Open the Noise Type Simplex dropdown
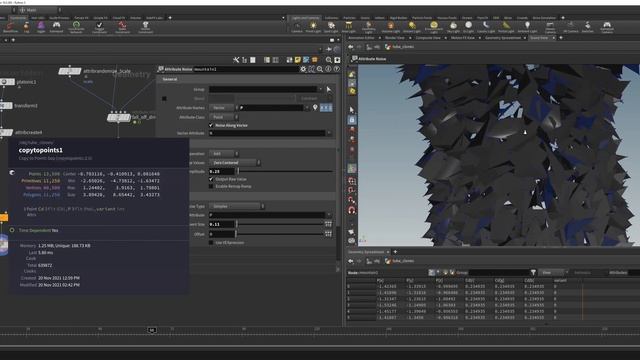The height and width of the screenshot is (360, 640). (x=236, y=207)
